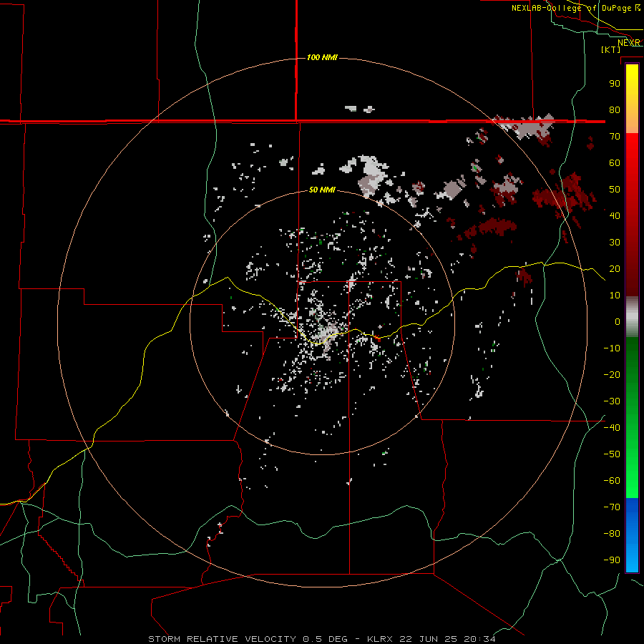
Task: Click the 60 knot label on the scale
Action: click(x=615, y=162)
